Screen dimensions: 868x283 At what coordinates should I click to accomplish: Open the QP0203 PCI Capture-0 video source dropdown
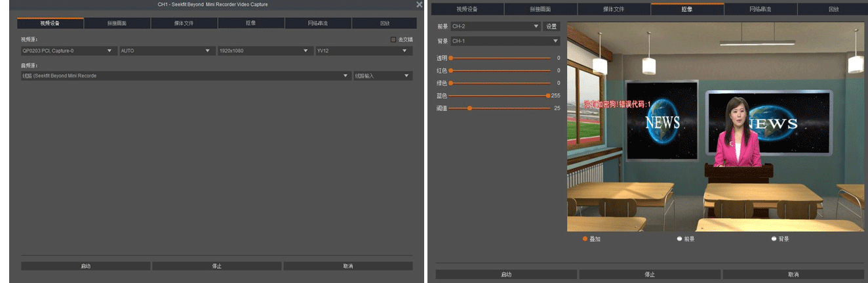pos(69,51)
